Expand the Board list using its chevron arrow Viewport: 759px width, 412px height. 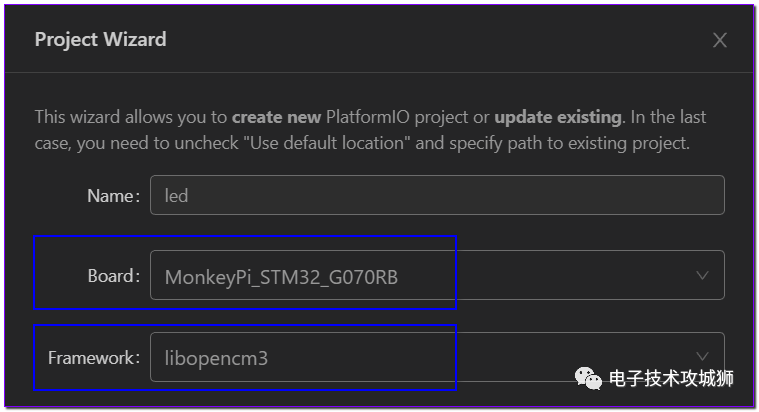(x=702, y=275)
